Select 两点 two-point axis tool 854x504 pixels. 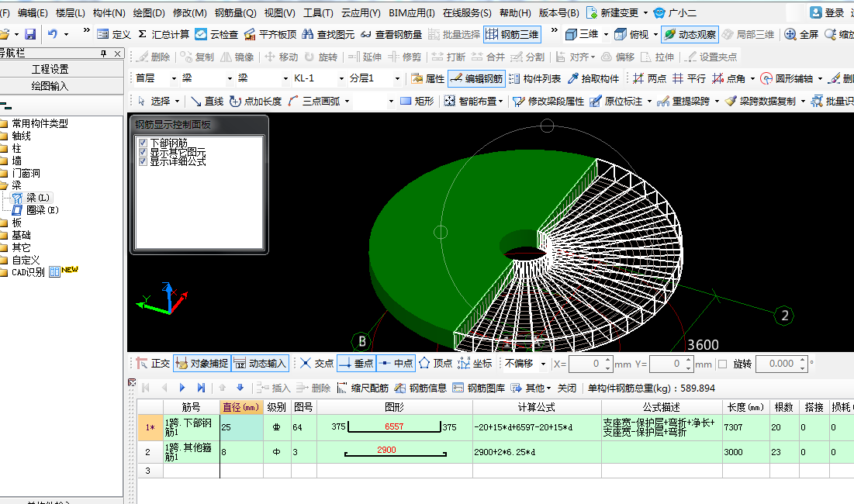650,79
